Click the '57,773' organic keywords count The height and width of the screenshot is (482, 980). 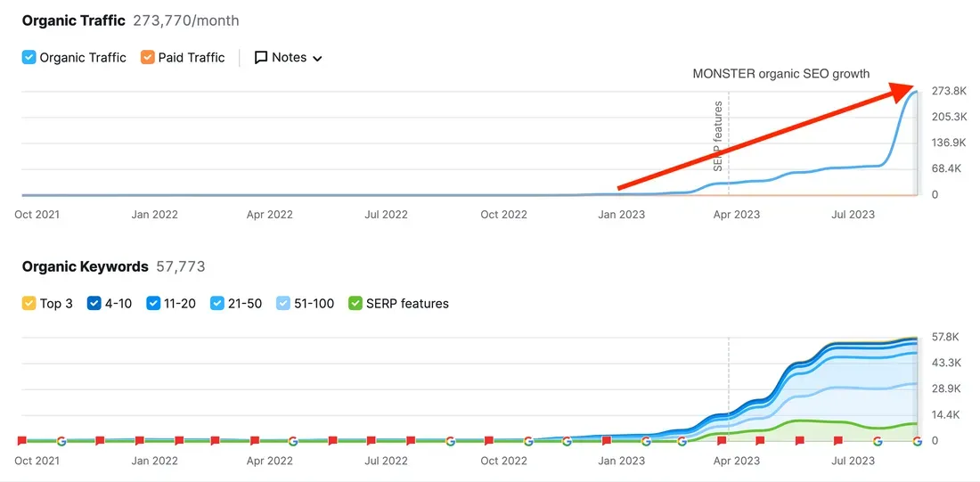181,267
